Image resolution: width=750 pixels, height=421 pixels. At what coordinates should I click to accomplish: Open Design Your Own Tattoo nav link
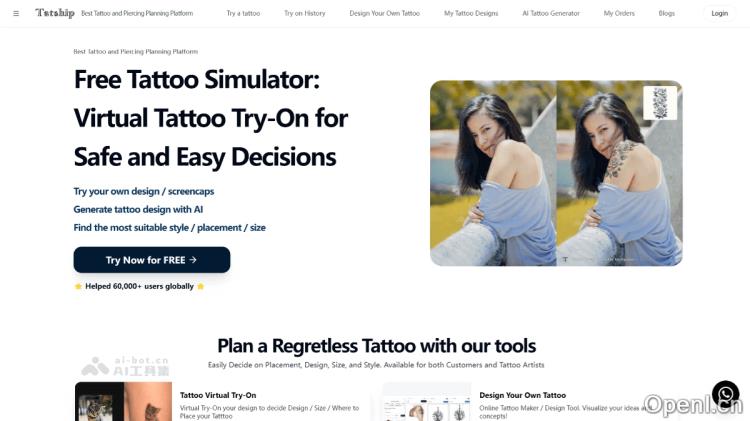[385, 13]
